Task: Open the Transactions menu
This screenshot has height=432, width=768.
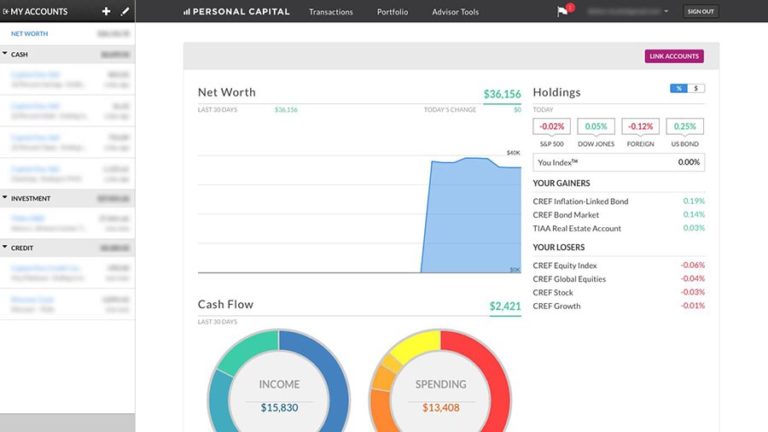Action: point(331,12)
